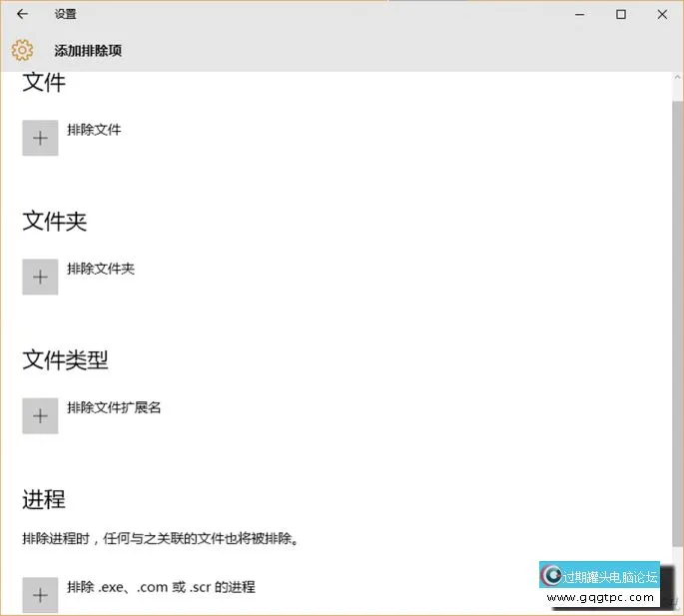Close the 设置 window

pos(662,14)
